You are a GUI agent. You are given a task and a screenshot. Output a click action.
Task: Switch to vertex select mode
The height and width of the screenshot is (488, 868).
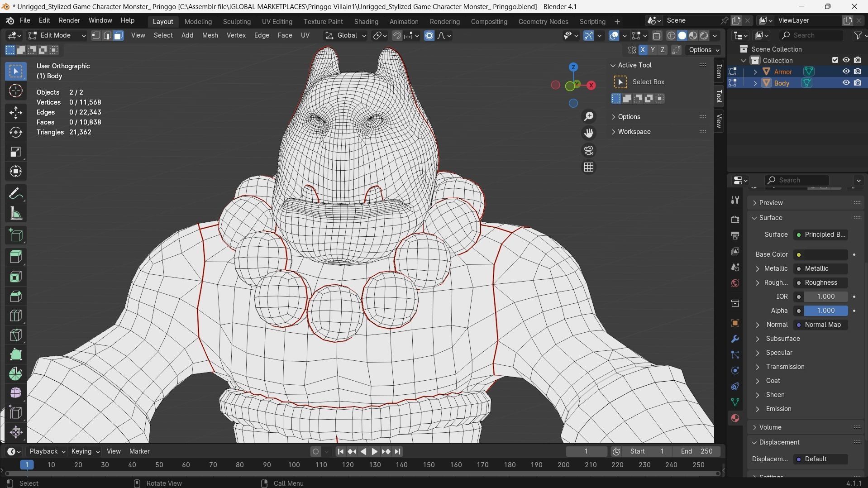pyautogui.click(x=96, y=36)
